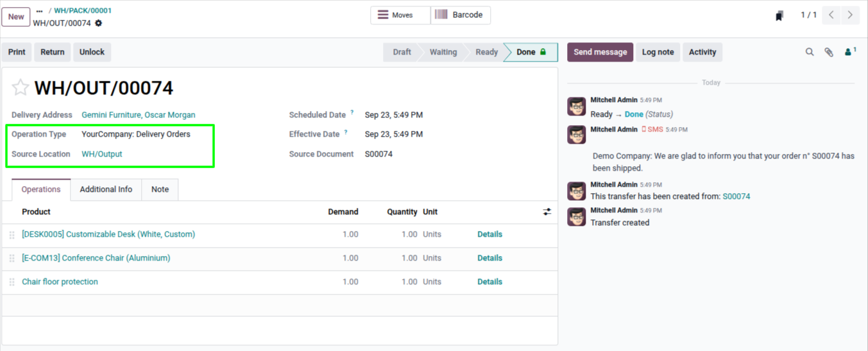This screenshot has height=351, width=868.
Task: Open [DESK0005] Customizable Desk product
Action: pyautogui.click(x=108, y=234)
